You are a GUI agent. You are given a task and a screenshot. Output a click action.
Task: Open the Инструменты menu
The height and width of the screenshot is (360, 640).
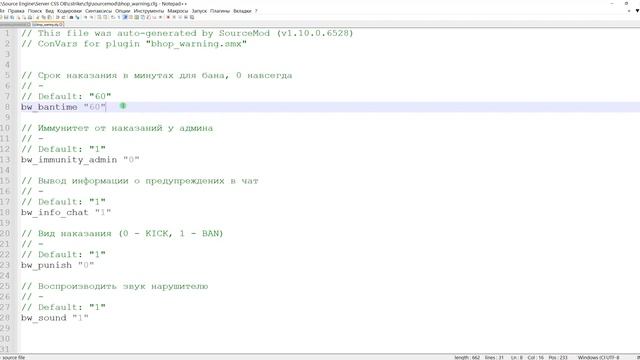149,11
